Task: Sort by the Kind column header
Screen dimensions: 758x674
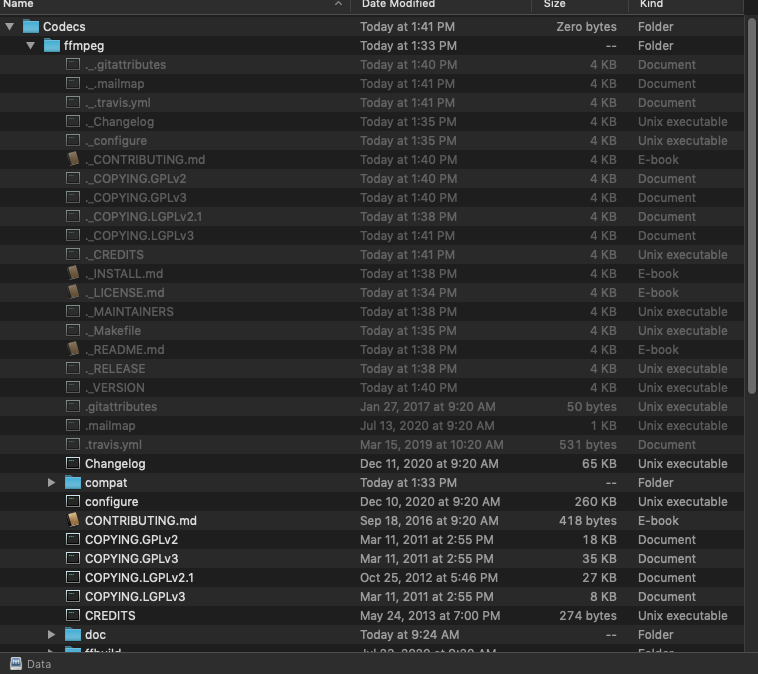Action: click(652, 4)
